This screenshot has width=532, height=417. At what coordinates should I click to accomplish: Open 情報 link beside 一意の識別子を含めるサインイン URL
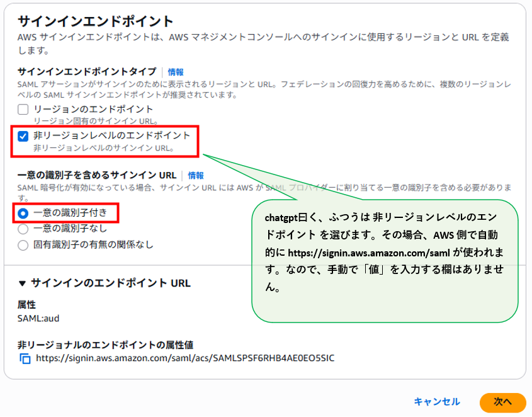tap(196, 176)
